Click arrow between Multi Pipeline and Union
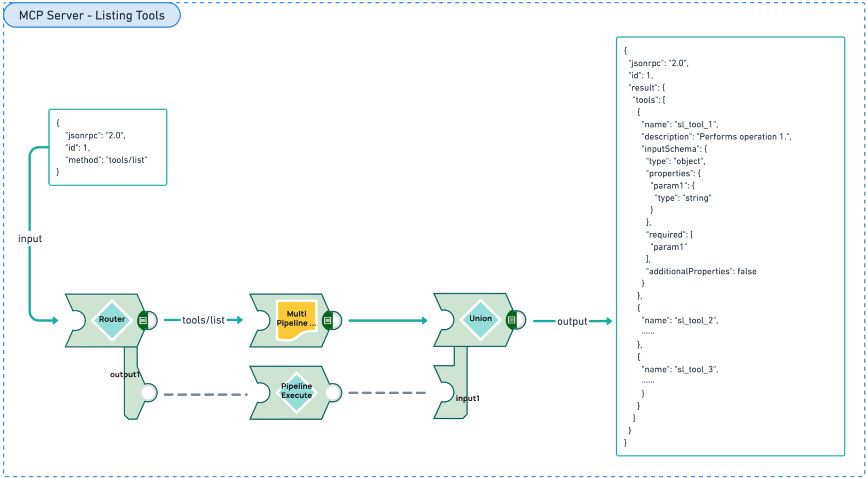This screenshot has height=478, width=868. coord(387,321)
